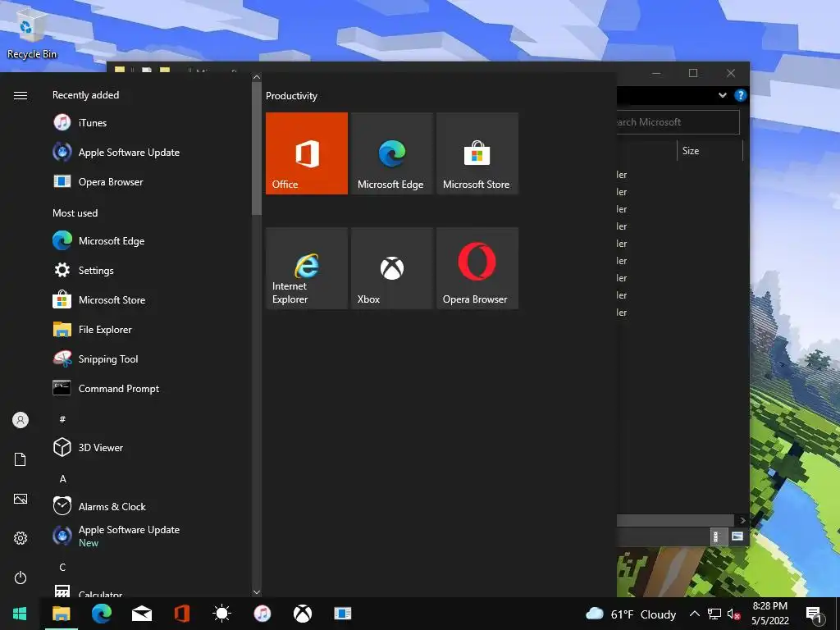Screen dimensions: 840x630
Task: Open the Microsoft Edge tile
Action: [x=391, y=153]
